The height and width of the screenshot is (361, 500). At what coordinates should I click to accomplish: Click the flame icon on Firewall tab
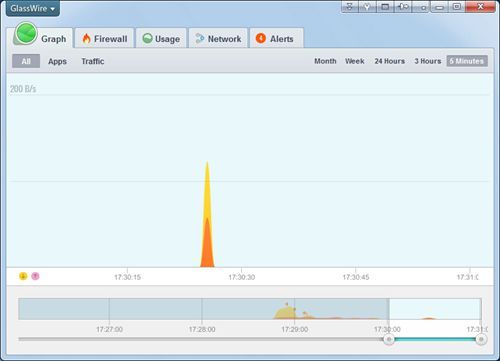[x=86, y=39]
